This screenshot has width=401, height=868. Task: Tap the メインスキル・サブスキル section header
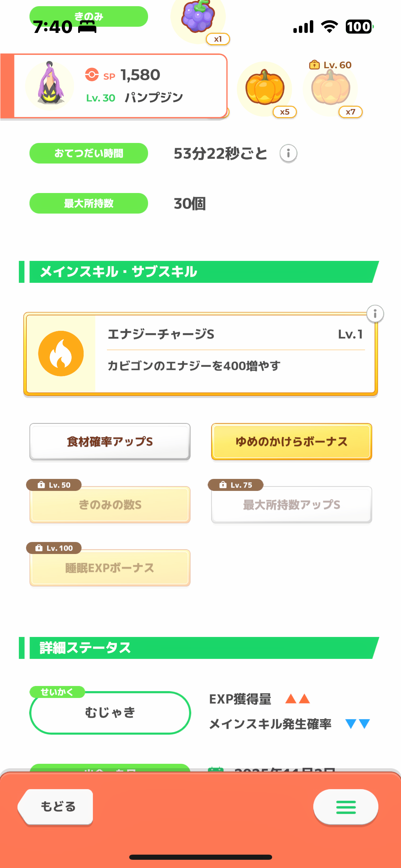coord(199,272)
